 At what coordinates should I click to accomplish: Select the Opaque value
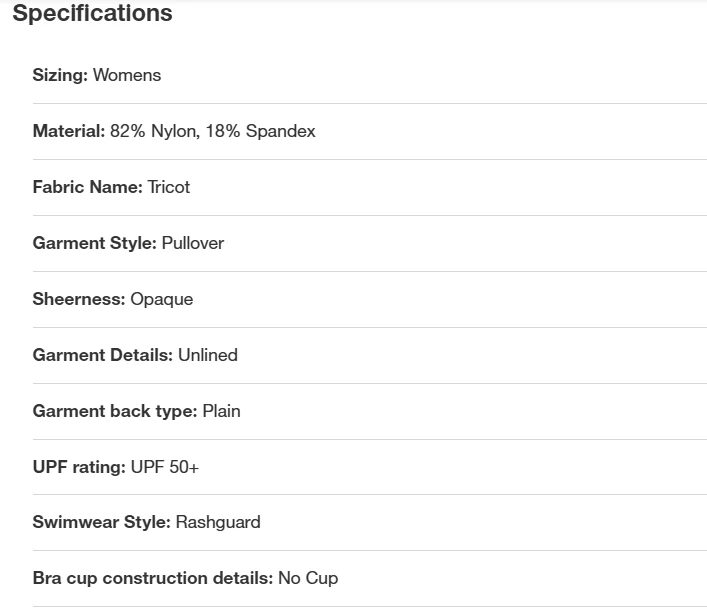(162, 299)
